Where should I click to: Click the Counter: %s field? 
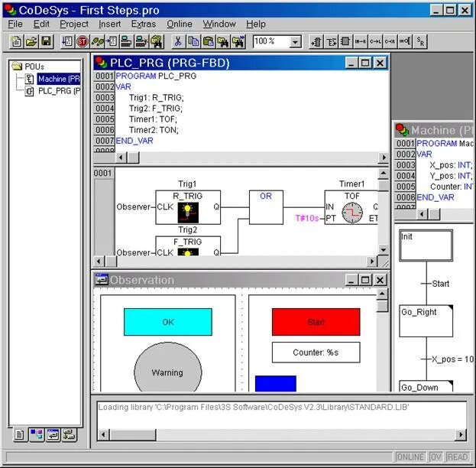316,353
